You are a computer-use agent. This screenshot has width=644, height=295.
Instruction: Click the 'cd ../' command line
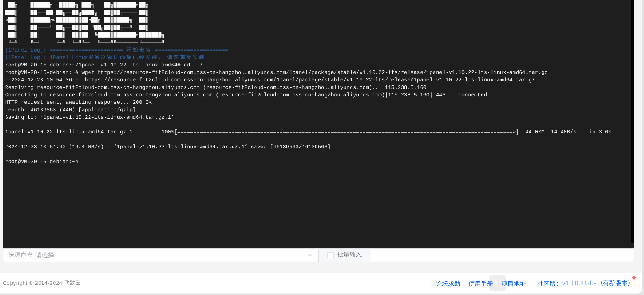(104, 65)
